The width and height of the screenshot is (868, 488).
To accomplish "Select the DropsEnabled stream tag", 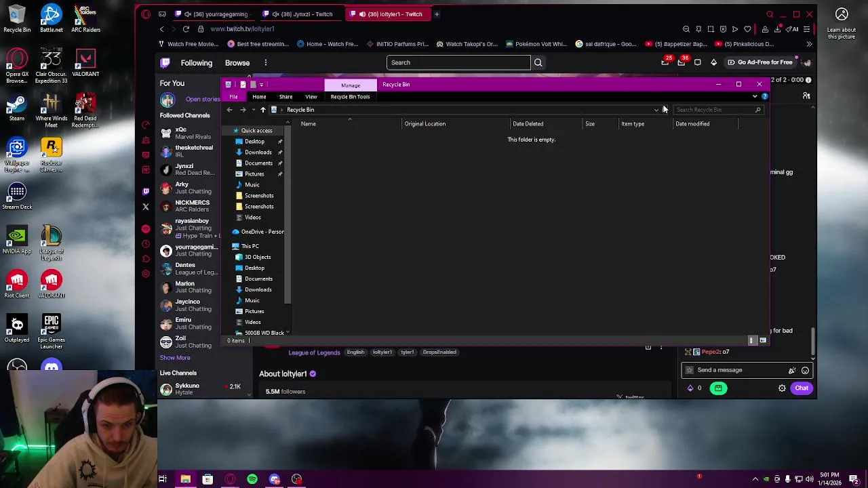I will (x=439, y=352).
